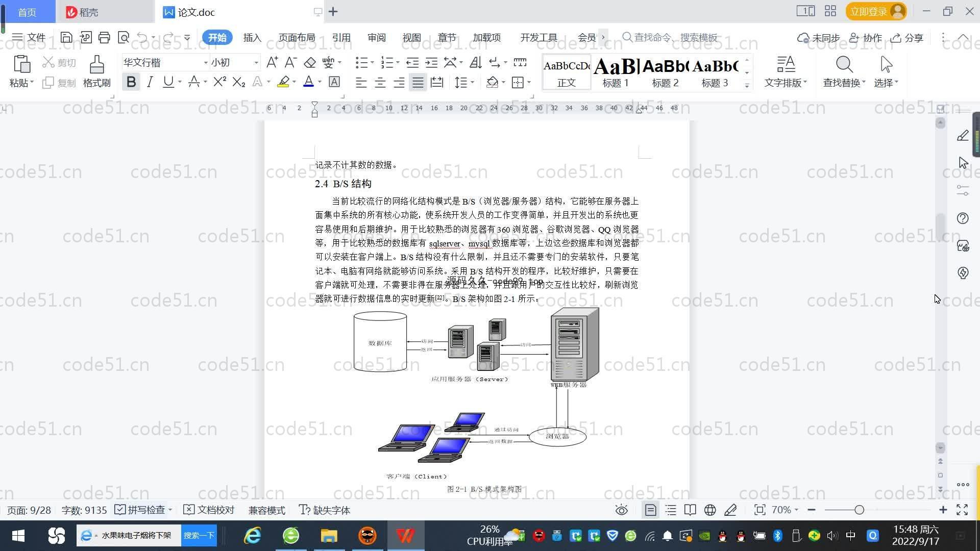Apply the 标题 1 heading style
This screenshot has width=980, height=551.
pos(616,72)
